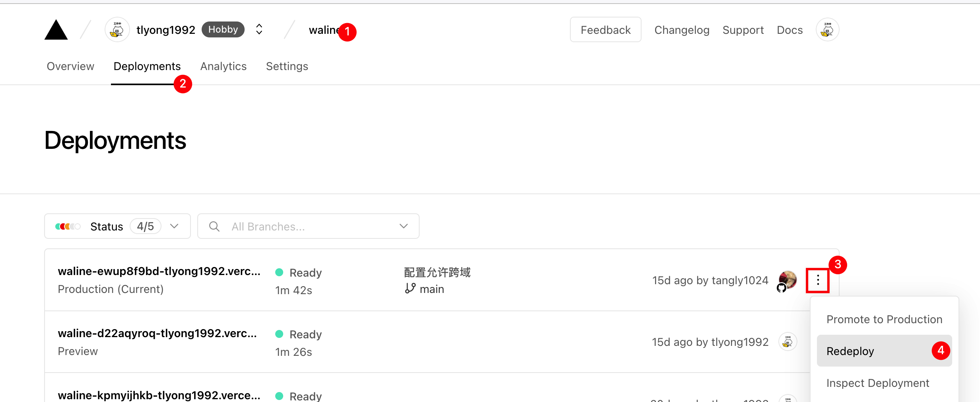Click the main branch name
This screenshot has width=980, height=402.
(x=432, y=289)
